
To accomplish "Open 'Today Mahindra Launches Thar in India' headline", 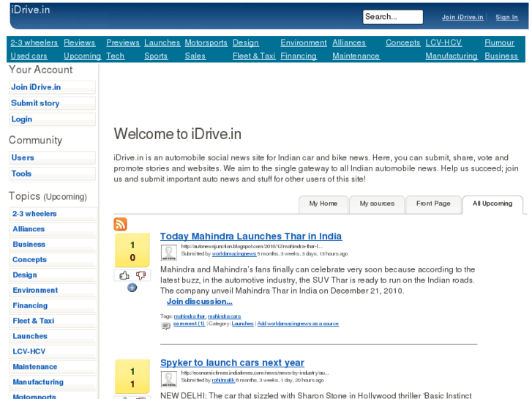I will (x=251, y=236).
